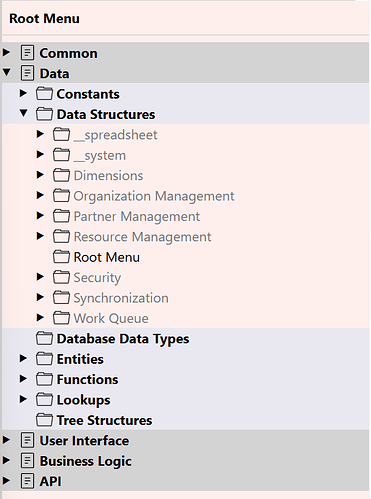
Task: Click the Constants folder icon
Action: [44, 94]
